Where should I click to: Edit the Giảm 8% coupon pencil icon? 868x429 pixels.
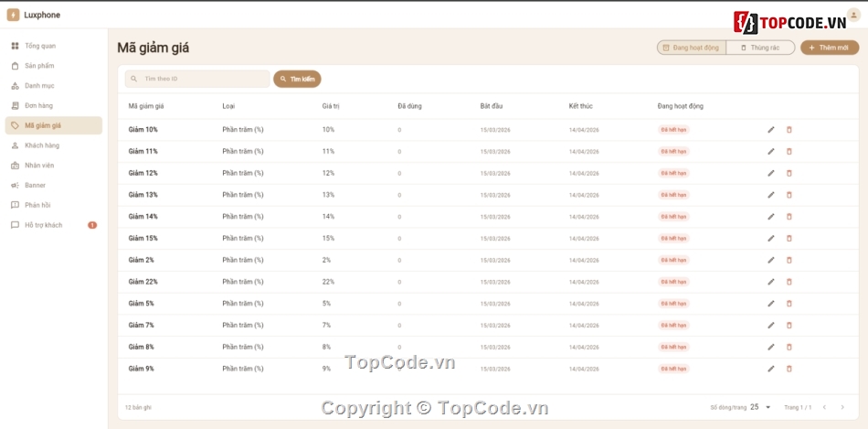coord(771,347)
